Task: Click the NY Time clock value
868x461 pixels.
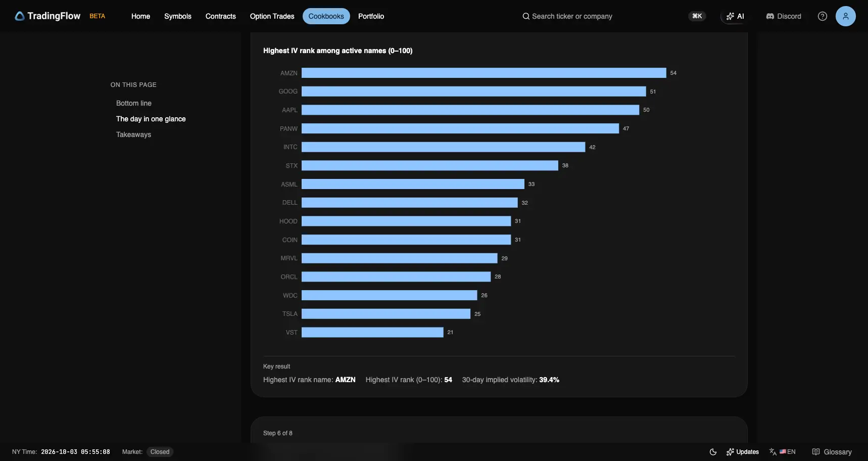Action: point(75,452)
